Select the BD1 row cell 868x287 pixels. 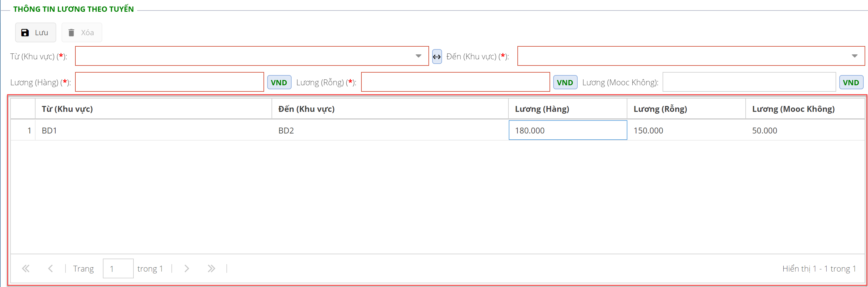(49, 130)
